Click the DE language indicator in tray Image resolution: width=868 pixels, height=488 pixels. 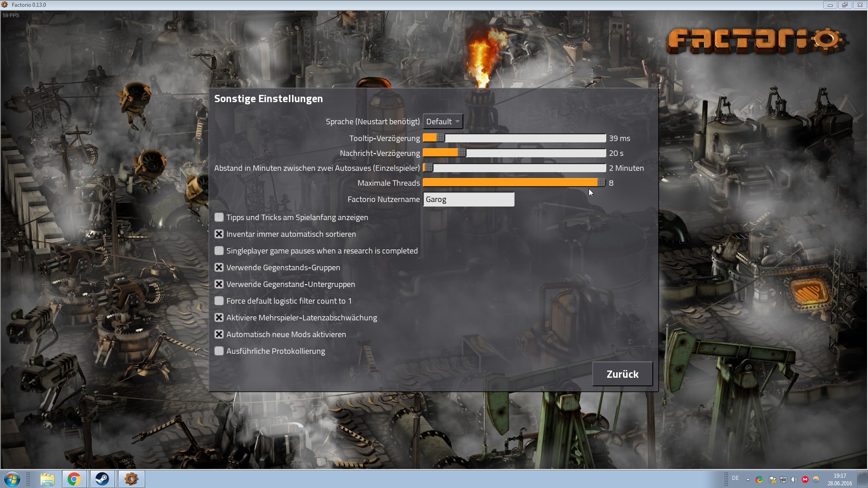click(736, 478)
